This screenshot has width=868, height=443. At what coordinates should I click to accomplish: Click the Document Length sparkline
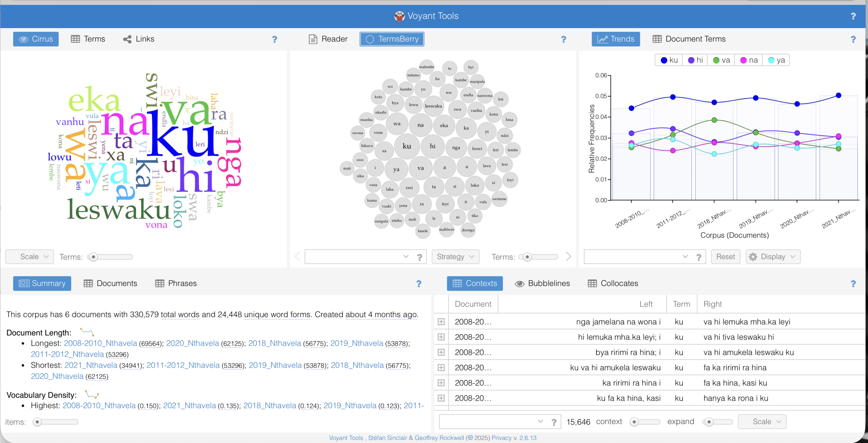pyautogui.click(x=87, y=332)
